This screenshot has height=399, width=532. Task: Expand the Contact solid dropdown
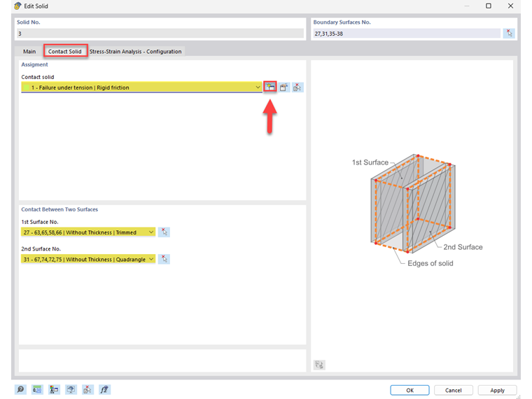pyautogui.click(x=258, y=87)
